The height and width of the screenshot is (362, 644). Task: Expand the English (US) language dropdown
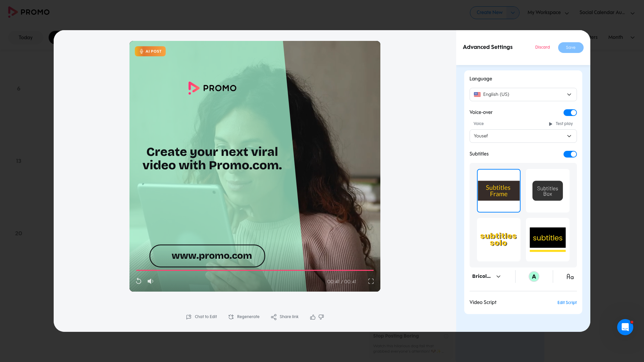(x=523, y=95)
